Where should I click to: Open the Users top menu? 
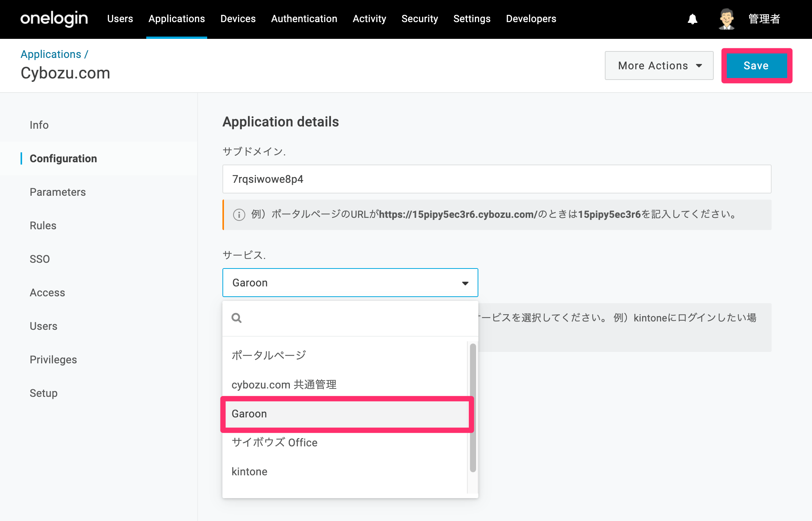click(x=120, y=19)
